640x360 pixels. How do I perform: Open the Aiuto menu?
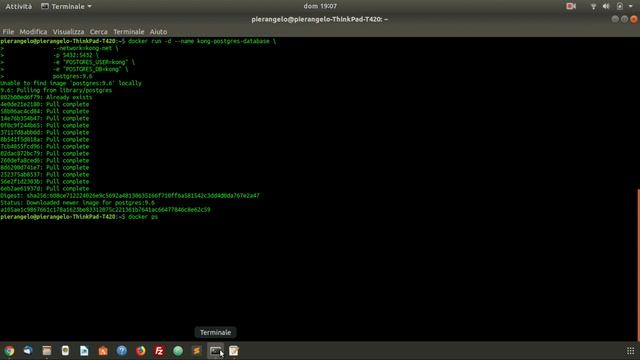(158, 31)
